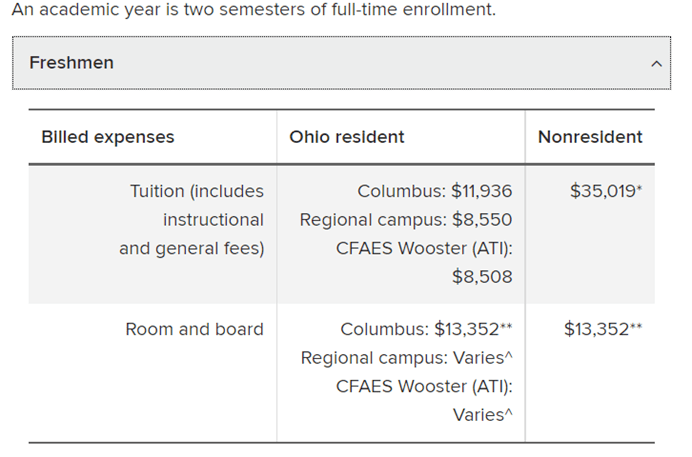This screenshot has height=457, width=692.
Task: Select the Billed expenses column header
Action: tap(108, 137)
